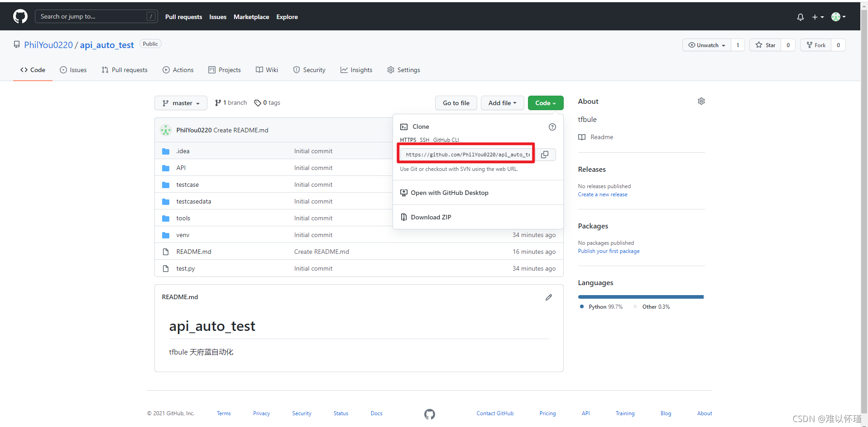The width and height of the screenshot is (868, 427).
Task: Open the testcasedata folder icon
Action: [x=166, y=202]
